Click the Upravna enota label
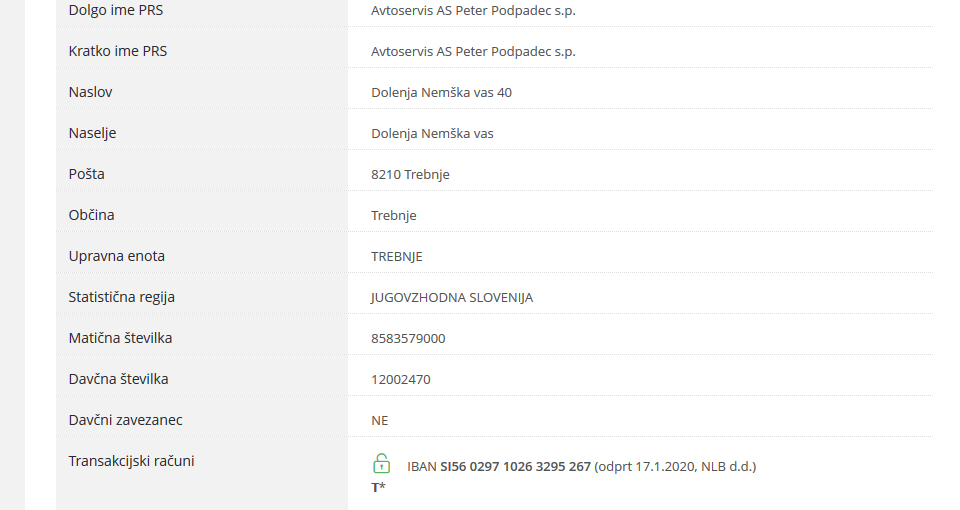The image size is (960, 510). point(116,256)
